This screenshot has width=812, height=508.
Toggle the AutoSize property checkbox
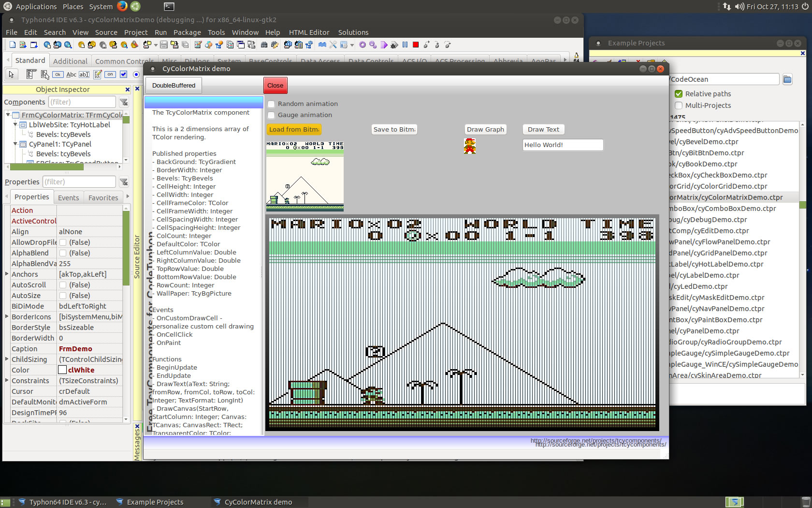pyautogui.click(x=63, y=296)
